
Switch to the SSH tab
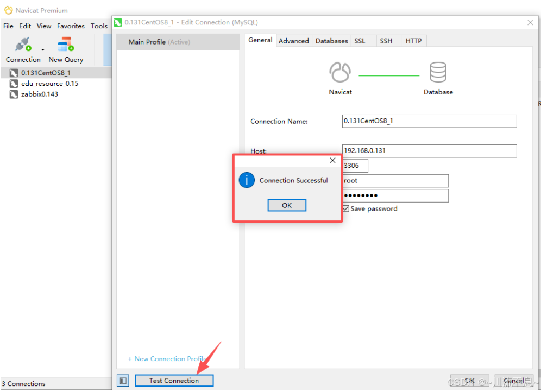point(386,41)
